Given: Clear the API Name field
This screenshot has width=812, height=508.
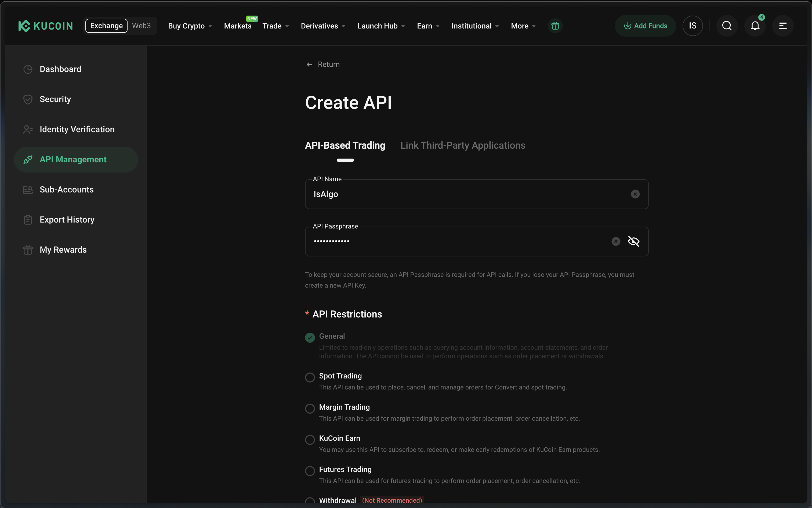Looking at the screenshot, I should tap(635, 194).
